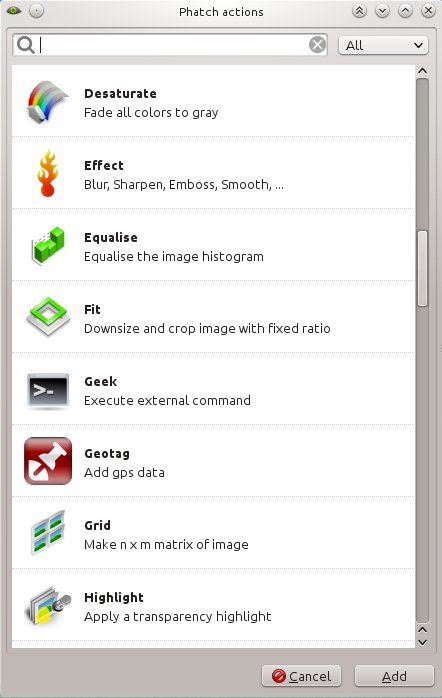Pick the Equalise green histogram icon

pos(48,246)
